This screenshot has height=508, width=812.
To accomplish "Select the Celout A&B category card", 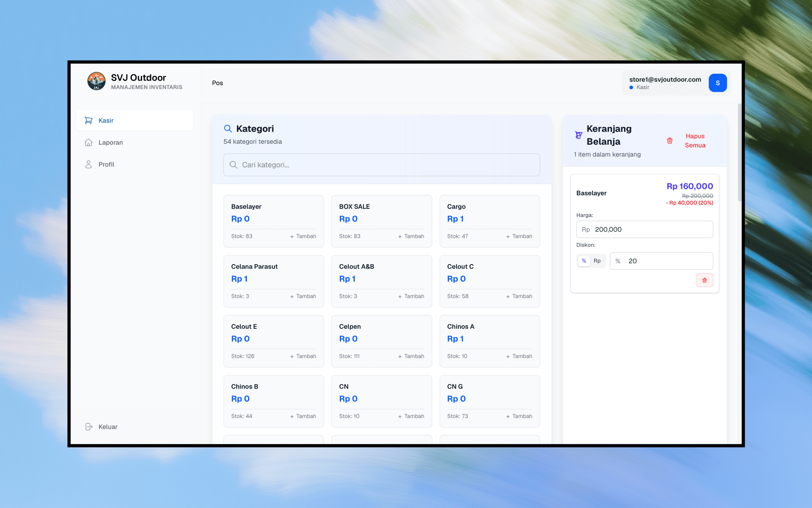I will [382, 281].
